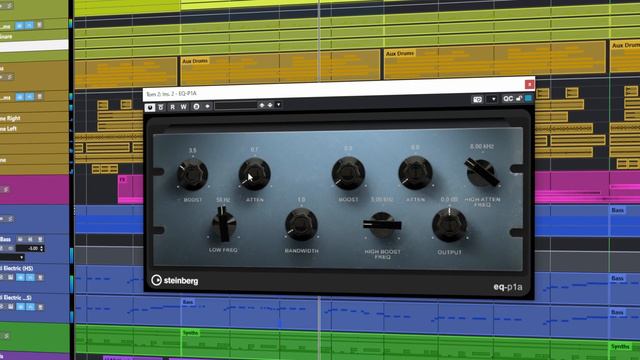
Task: Click the 0.0 dB output value
Action: pos(449,200)
